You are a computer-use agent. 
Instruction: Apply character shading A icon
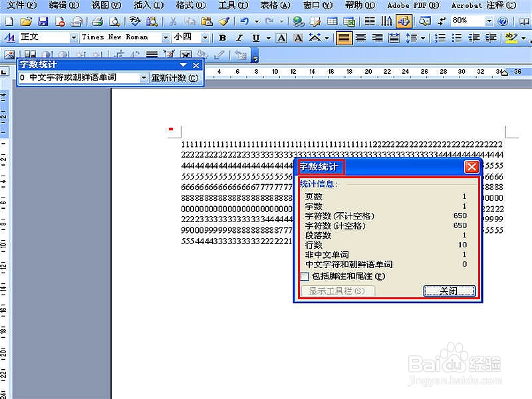[298, 38]
